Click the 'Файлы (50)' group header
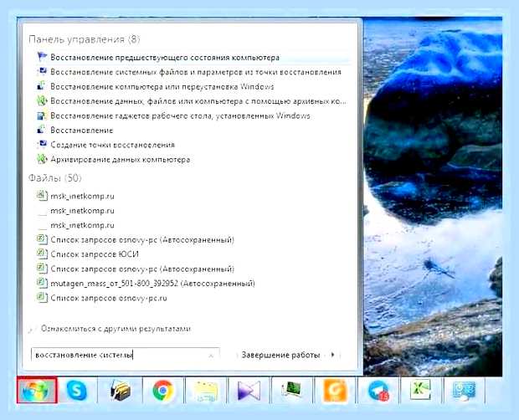The width and height of the screenshot is (519, 420). [x=55, y=178]
